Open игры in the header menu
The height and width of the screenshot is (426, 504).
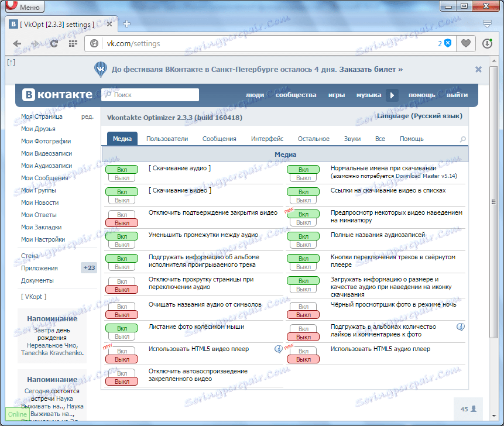coord(337,95)
